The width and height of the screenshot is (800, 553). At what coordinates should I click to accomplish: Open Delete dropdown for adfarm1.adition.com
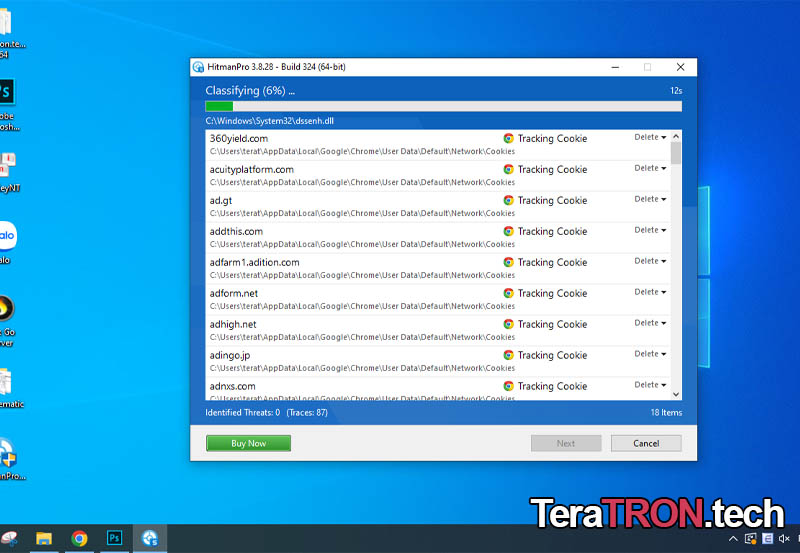tap(650, 261)
